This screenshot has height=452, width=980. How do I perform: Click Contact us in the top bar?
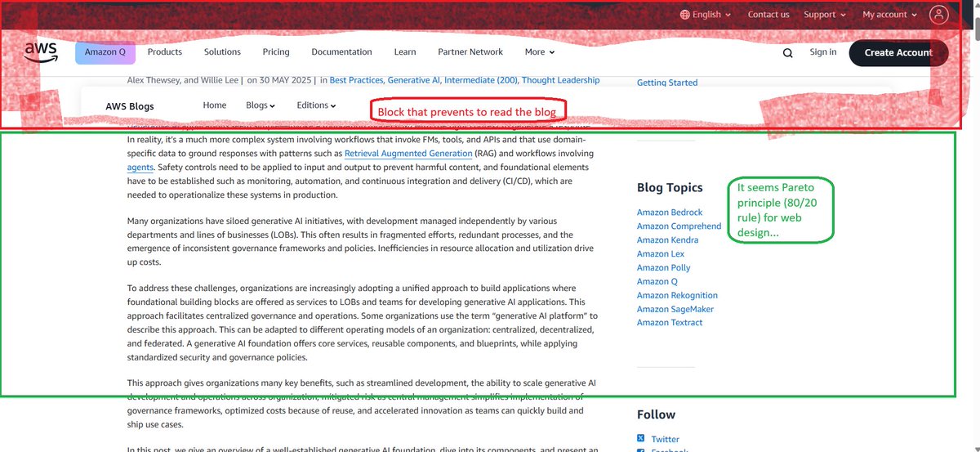(768, 15)
